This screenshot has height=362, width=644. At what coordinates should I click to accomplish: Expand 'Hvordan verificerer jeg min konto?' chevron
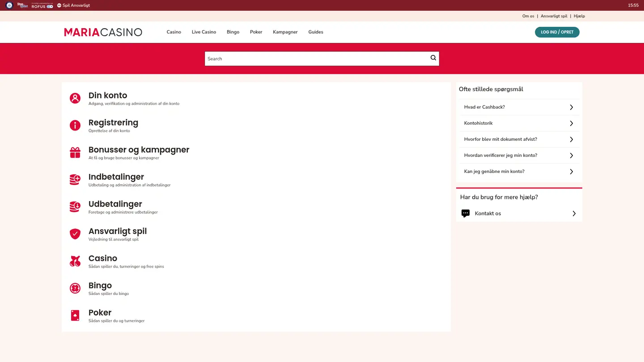click(x=571, y=156)
